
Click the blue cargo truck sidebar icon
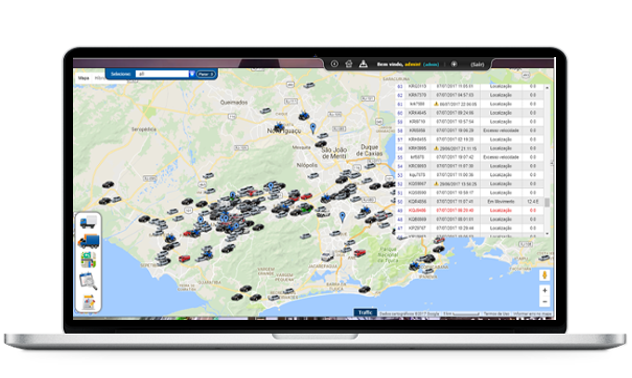coord(88,241)
